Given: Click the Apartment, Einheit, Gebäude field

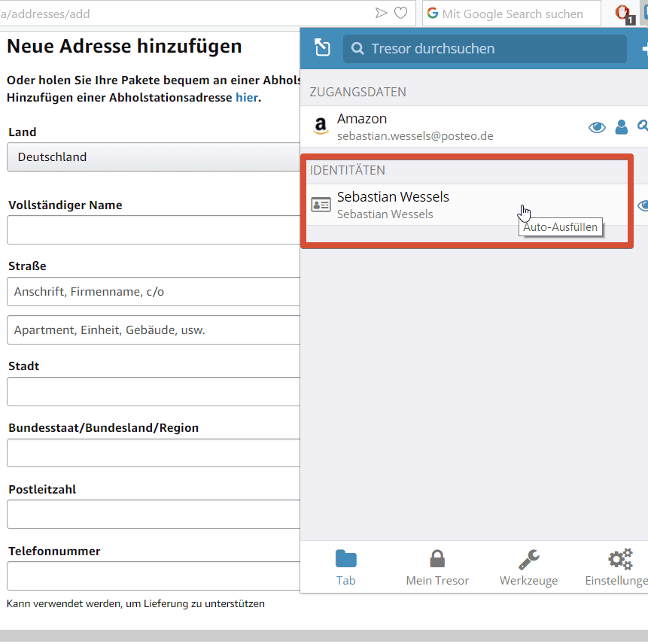Looking at the screenshot, I should point(154,330).
